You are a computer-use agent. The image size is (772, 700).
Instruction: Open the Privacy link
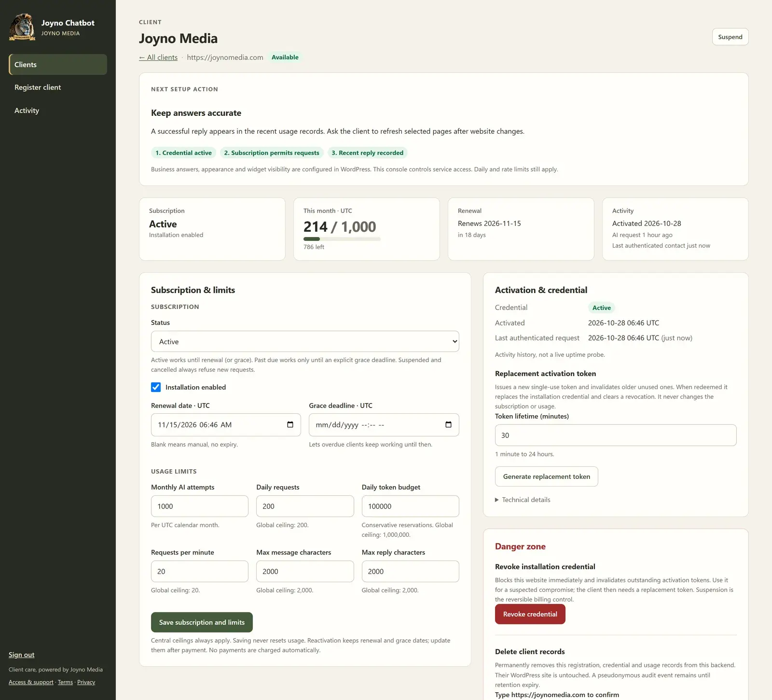click(x=86, y=682)
